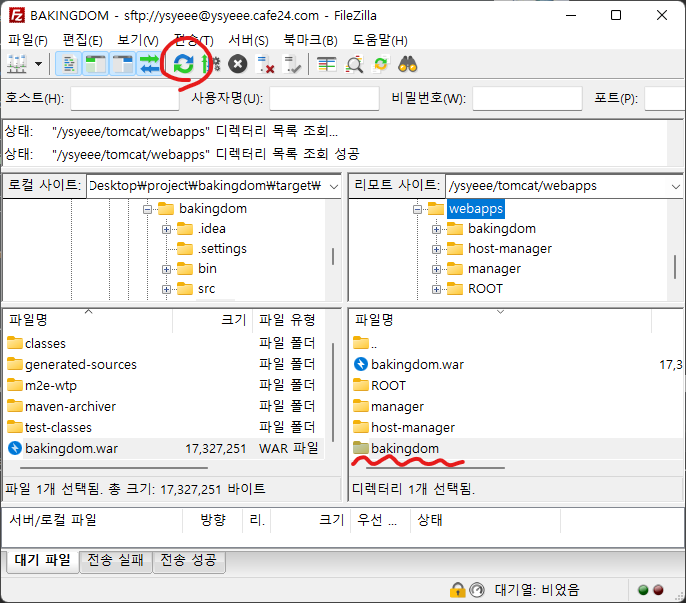This screenshot has height=603, width=686.
Task: Open the 편집(E) menu
Action: (82, 40)
